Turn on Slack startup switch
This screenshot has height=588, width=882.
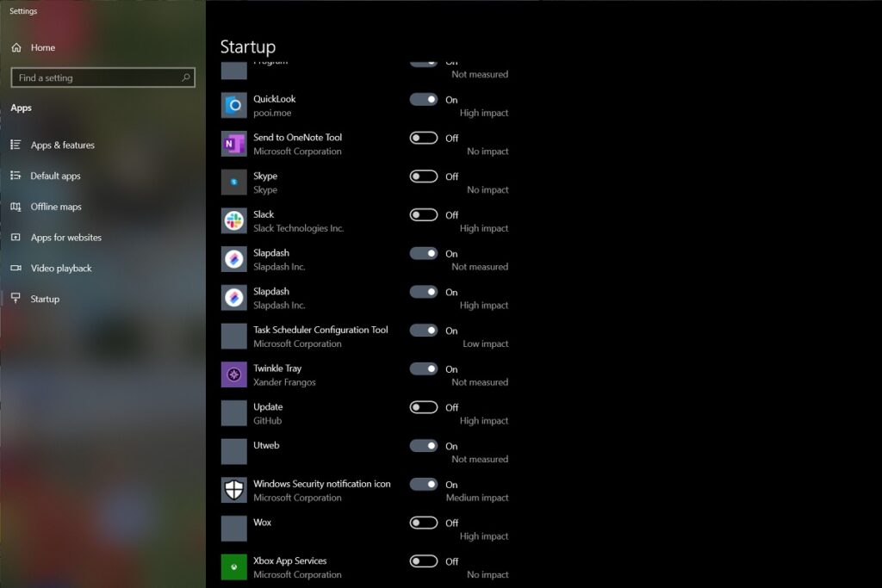(424, 215)
